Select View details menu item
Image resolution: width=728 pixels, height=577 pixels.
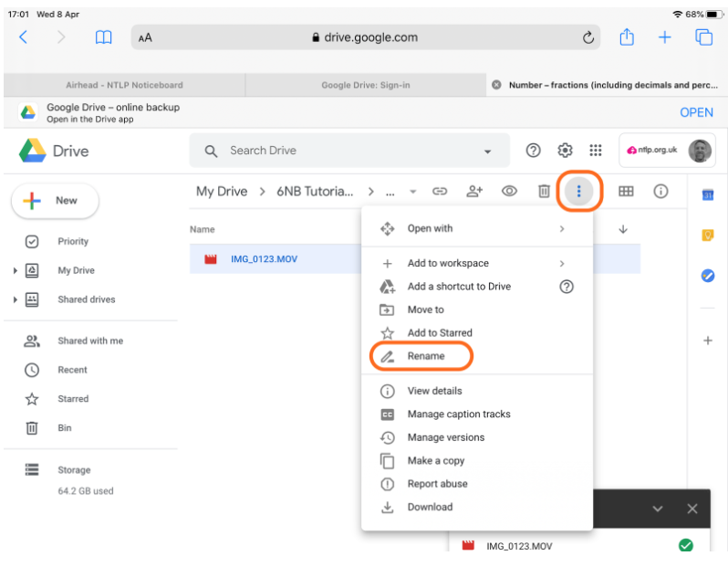pyautogui.click(x=477, y=391)
